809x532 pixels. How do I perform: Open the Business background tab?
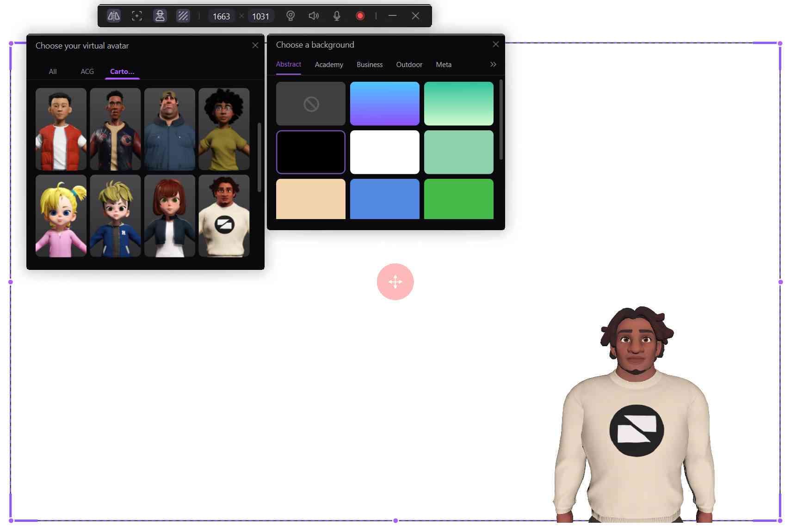coord(370,65)
